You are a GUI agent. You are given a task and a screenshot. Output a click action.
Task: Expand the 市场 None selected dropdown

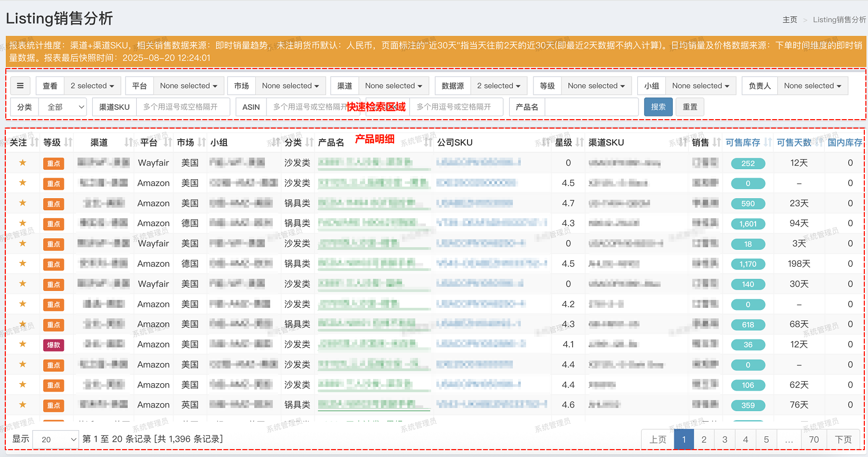(x=290, y=86)
